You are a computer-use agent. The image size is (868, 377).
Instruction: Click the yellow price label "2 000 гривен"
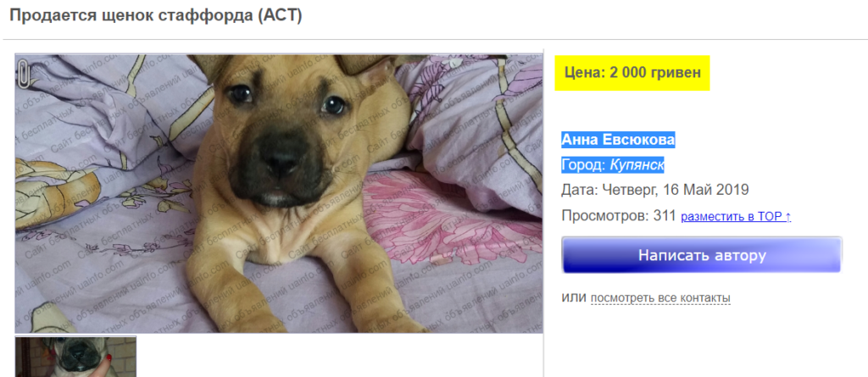(655, 73)
